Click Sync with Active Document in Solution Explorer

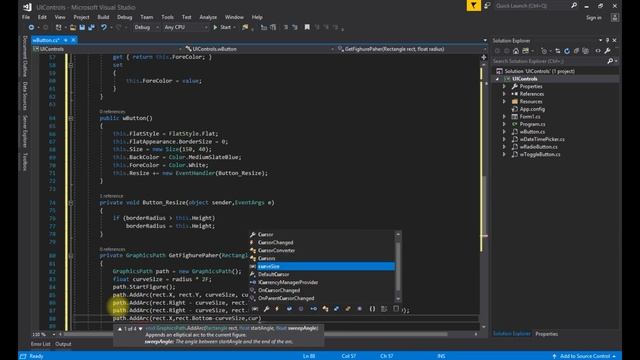coord(558,51)
